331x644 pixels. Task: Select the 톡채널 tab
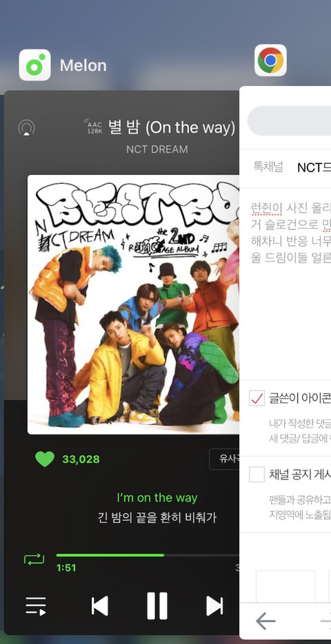[x=268, y=167]
